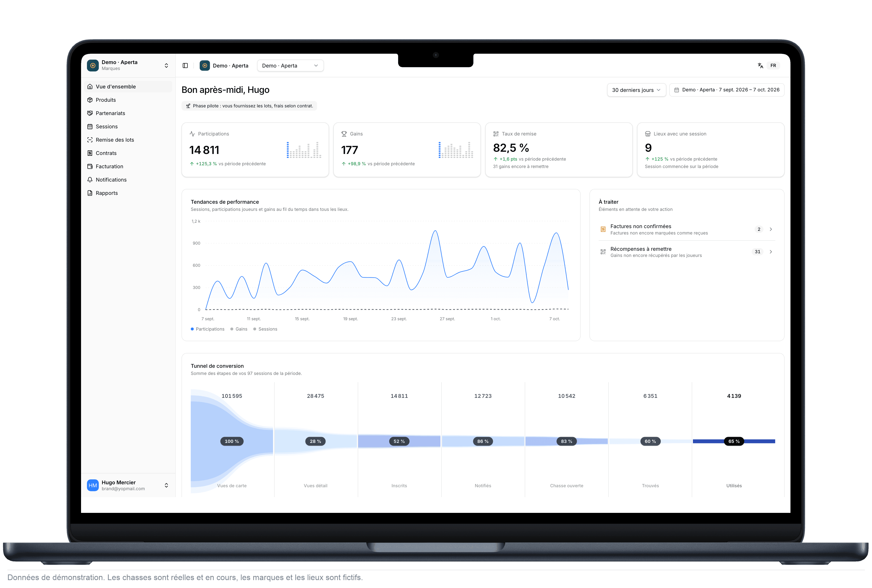Screen dimensions: 872x588
Task: Go to Produits in sidebar
Action: point(128,100)
